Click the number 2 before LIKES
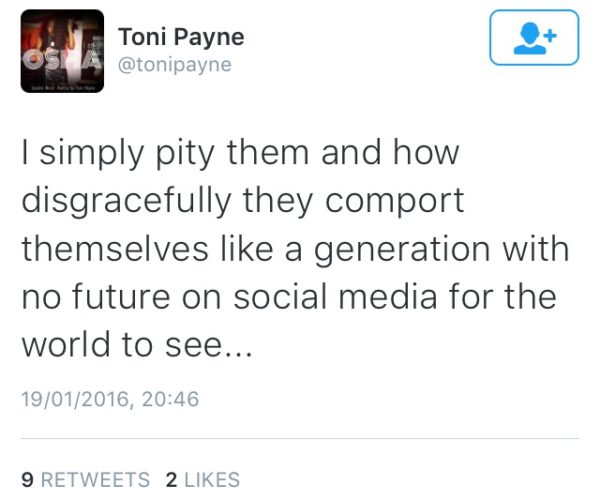The image size is (600, 500). pos(171,480)
